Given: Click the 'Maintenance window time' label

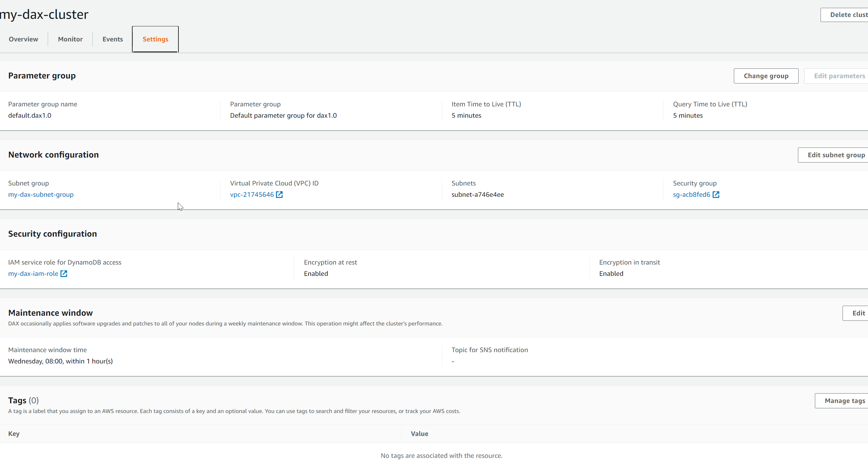Looking at the screenshot, I should [x=47, y=350].
